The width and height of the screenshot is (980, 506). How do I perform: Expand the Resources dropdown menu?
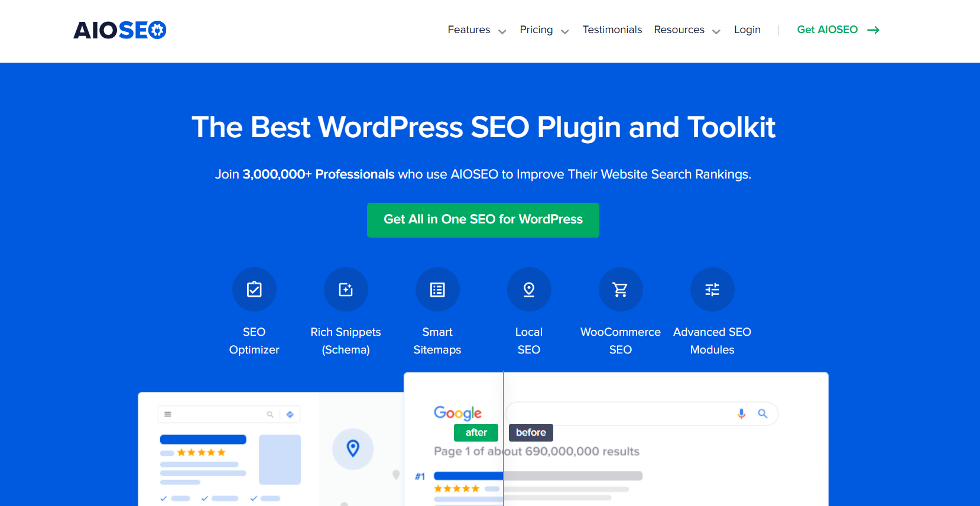tap(687, 30)
